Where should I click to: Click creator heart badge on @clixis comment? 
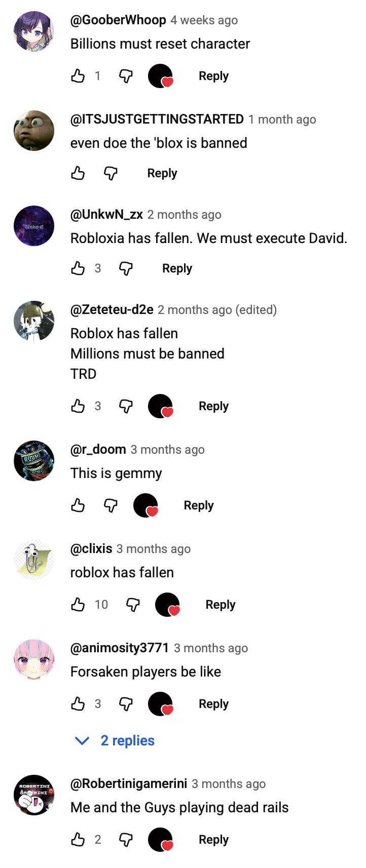pyautogui.click(x=168, y=605)
